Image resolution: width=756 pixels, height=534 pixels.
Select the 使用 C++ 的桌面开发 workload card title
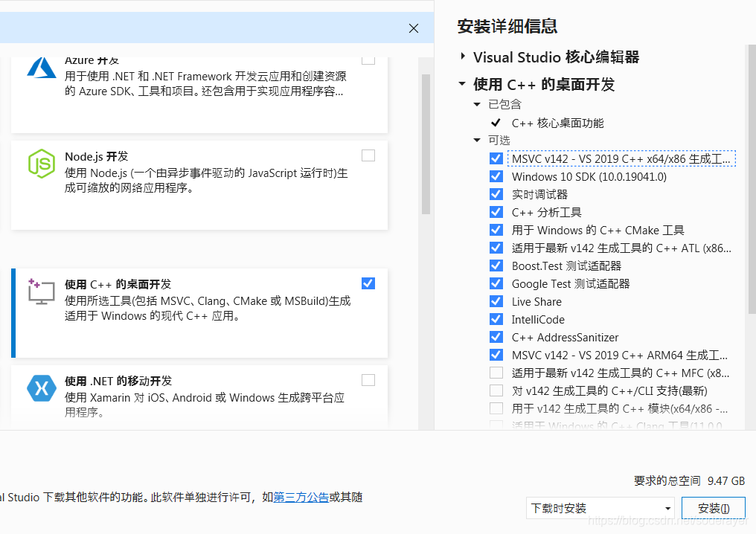[x=118, y=284]
